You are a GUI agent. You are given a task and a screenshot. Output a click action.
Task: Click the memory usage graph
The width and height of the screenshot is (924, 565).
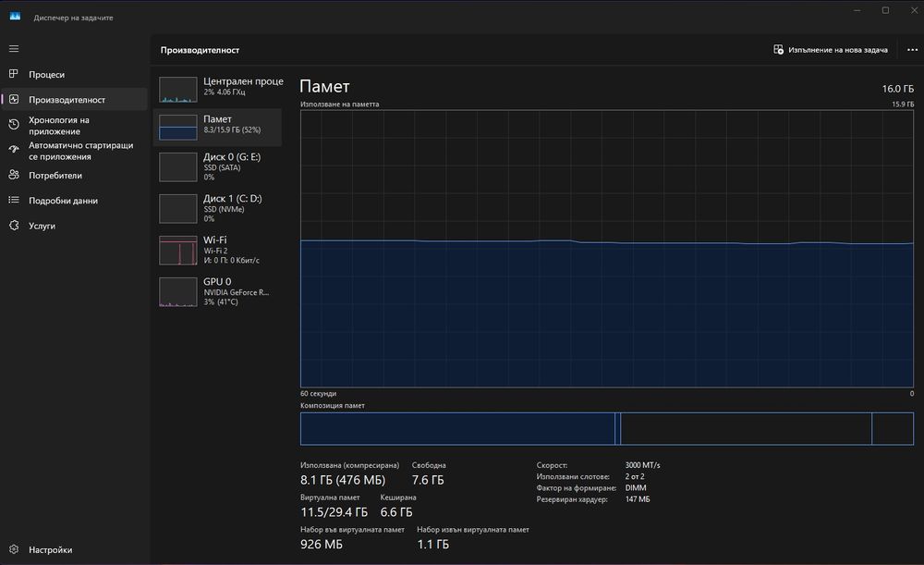[607, 249]
